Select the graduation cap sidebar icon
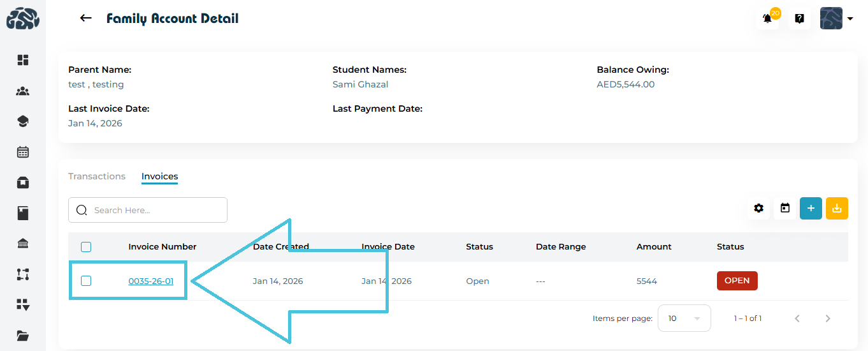868x351 pixels. [x=23, y=121]
